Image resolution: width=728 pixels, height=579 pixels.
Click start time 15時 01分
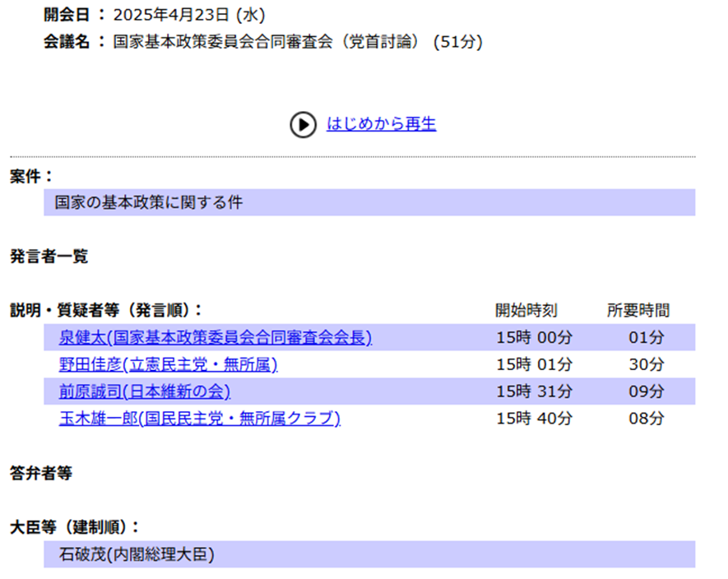click(534, 364)
